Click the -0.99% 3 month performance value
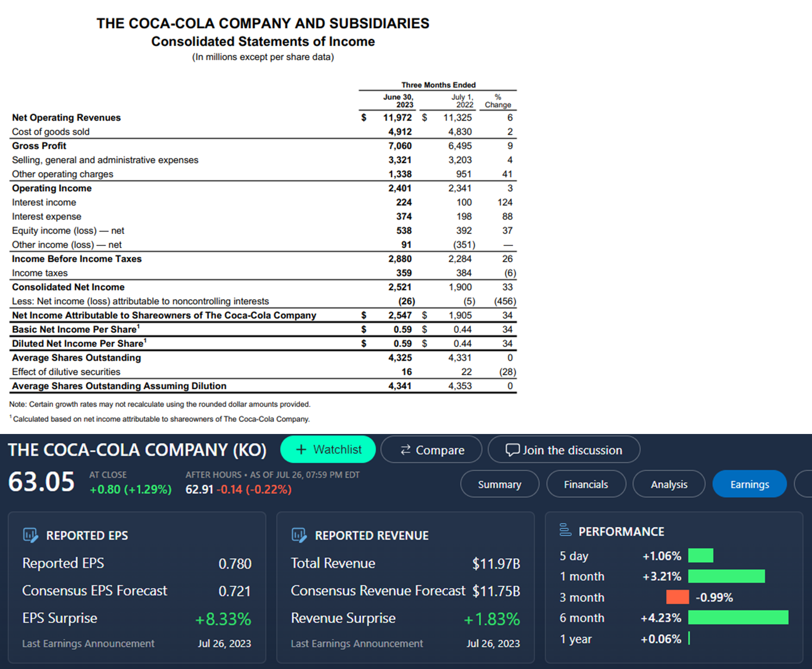Screen dimensions: 812x669 click(x=714, y=598)
